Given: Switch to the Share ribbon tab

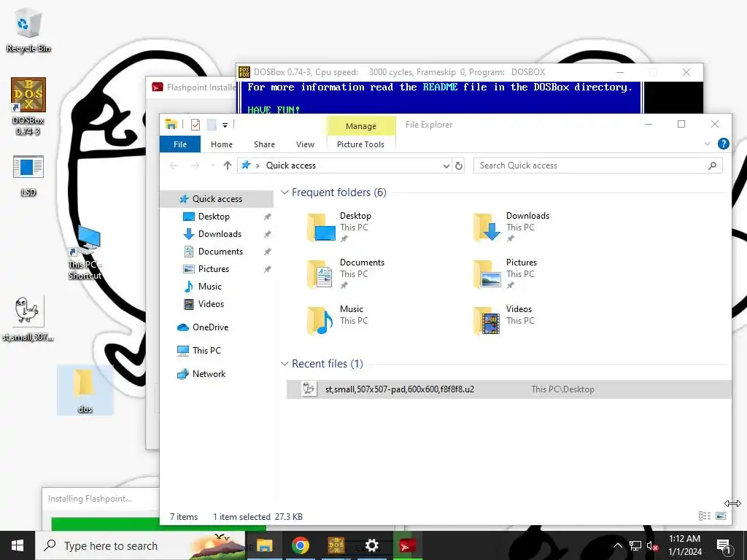Looking at the screenshot, I should coord(264,144).
